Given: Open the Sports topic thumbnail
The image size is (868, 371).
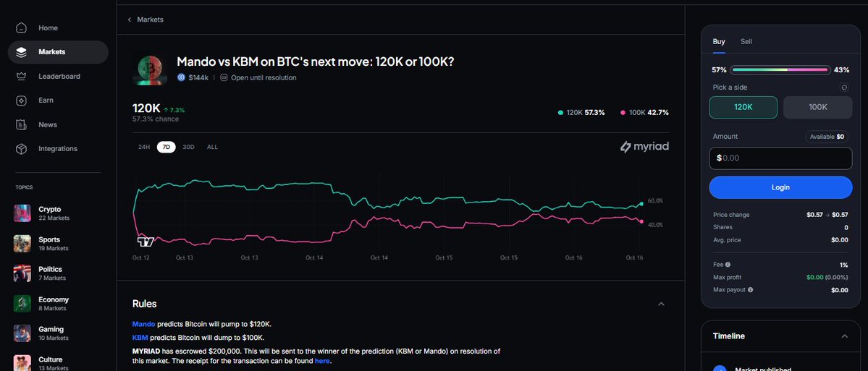Looking at the screenshot, I should point(22,243).
